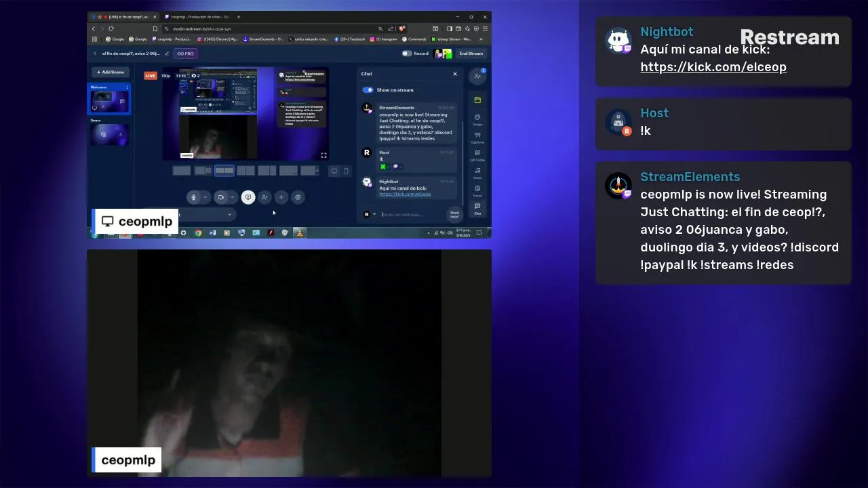The height and width of the screenshot is (488, 868).
Task: Go back using Restream header chevron
Action: (x=95, y=53)
